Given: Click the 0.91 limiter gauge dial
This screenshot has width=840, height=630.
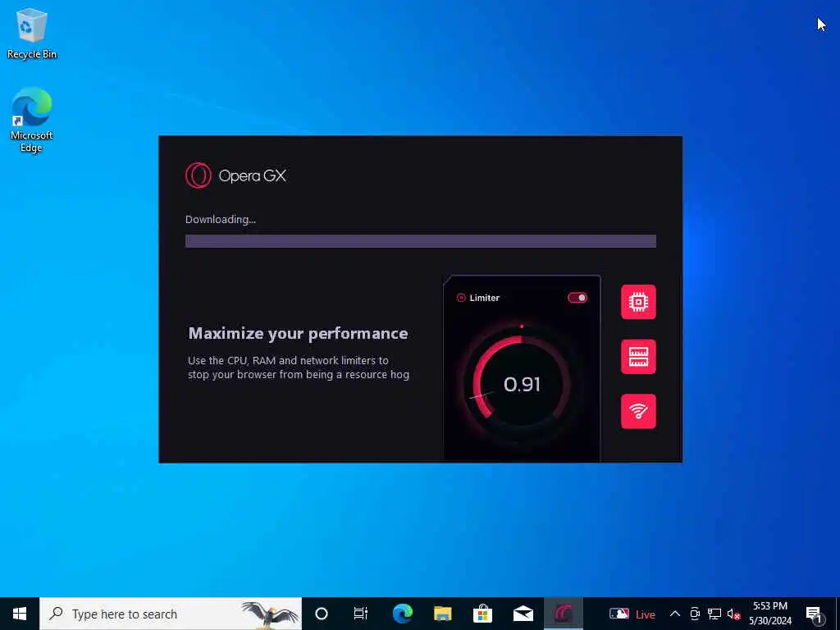Looking at the screenshot, I should [521, 384].
